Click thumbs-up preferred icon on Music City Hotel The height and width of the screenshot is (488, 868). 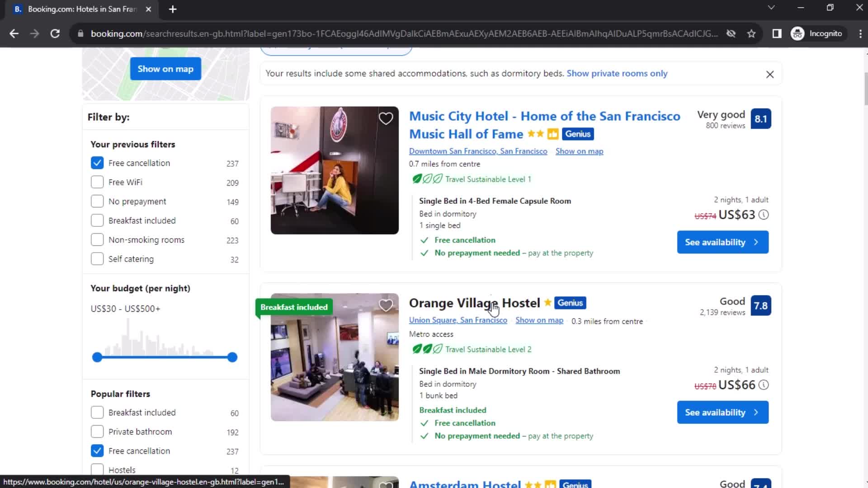pyautogui.click(x=552, y=134)
